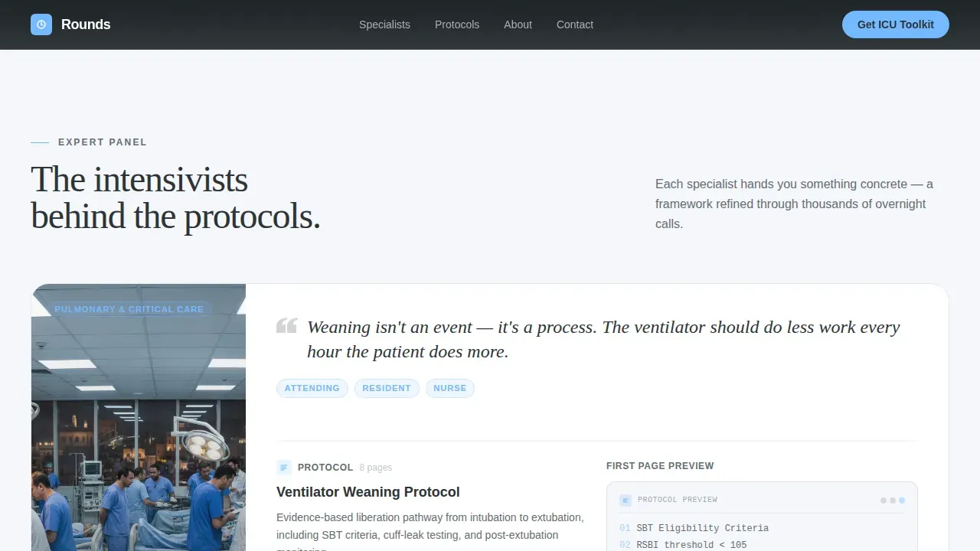
Task: Click the protocol document icon
Action: pyautogui.click(x=284, y=467)
